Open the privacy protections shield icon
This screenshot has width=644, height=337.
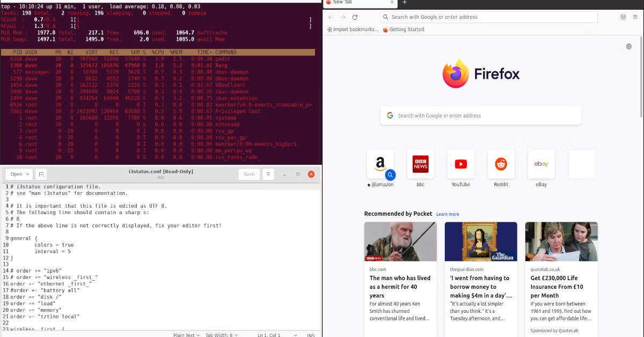(x=623, y=17)
